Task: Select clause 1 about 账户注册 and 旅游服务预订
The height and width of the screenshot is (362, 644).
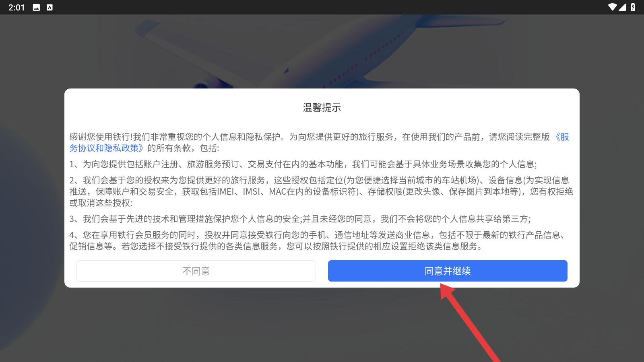Action: [303, 164]
